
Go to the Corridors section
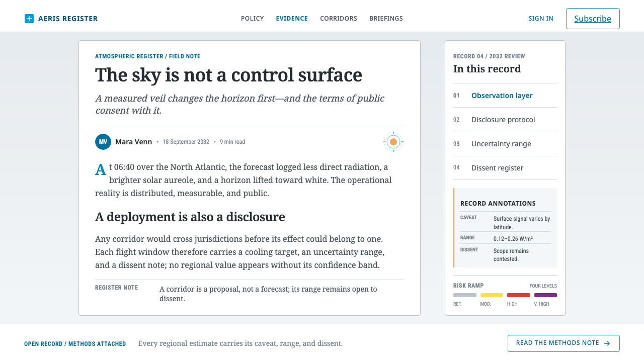[x=339, y=19]
